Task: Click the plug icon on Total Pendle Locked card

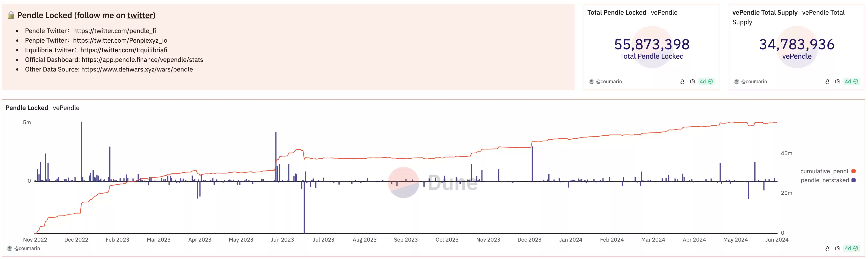Action: (x=682, y=81)
